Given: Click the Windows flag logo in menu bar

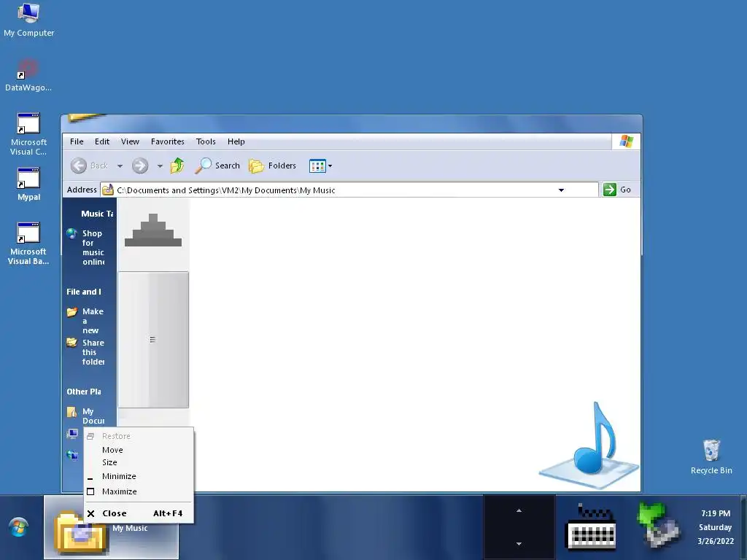Looking at the screenshot, I should (626, 141).
